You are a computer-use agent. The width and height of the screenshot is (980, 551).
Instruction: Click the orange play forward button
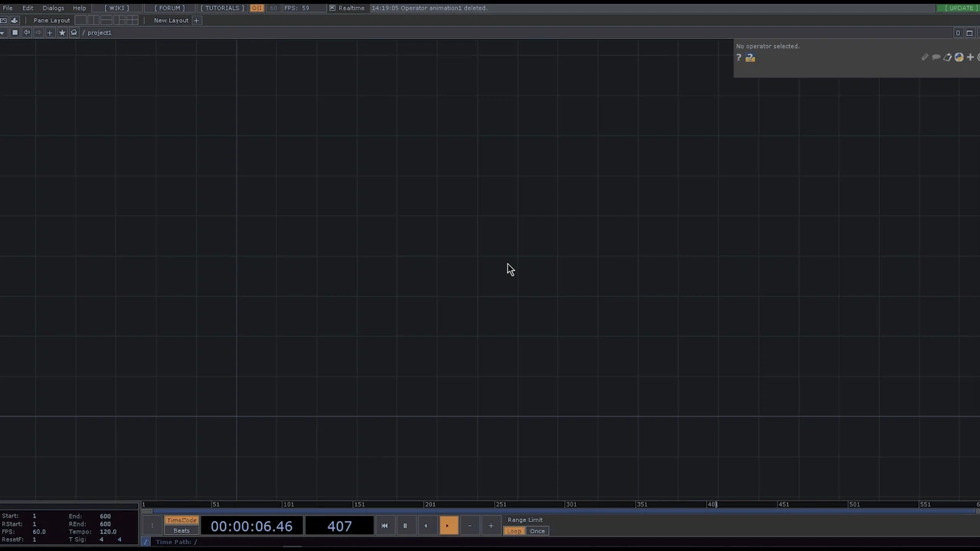(448, 526)
